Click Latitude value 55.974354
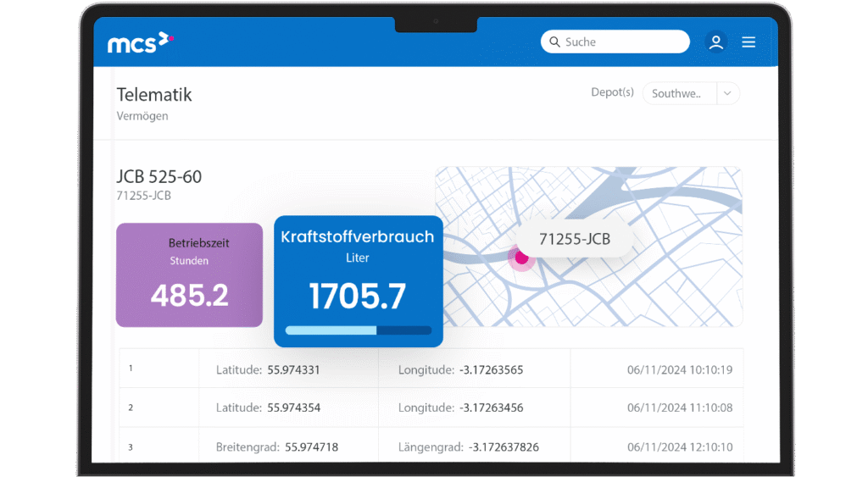 click(x=294, y=408)
